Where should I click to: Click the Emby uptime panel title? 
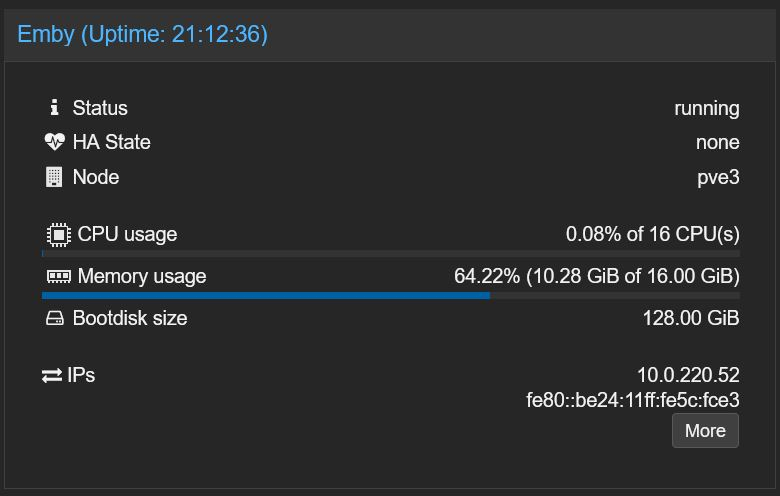[143, 34]
